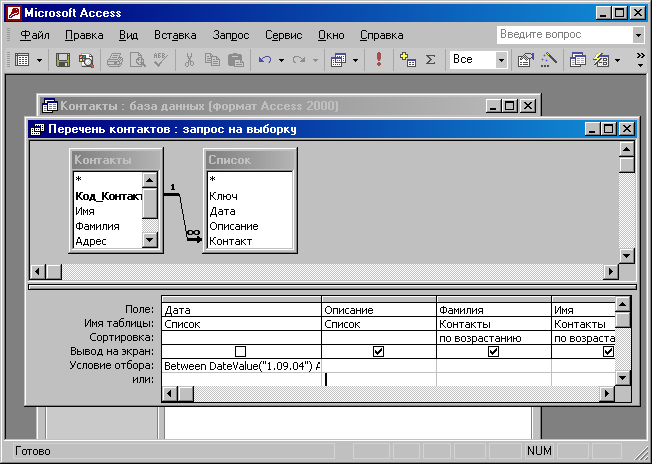Show the Database Window icon
652x464 pixels.
click(578, 60)
